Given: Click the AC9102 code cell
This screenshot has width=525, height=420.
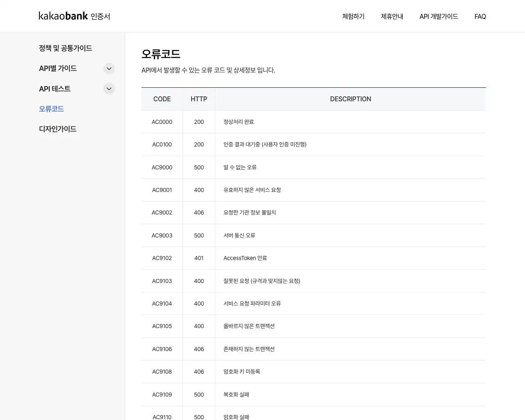Looking at the screenshot, I should 162,258.
